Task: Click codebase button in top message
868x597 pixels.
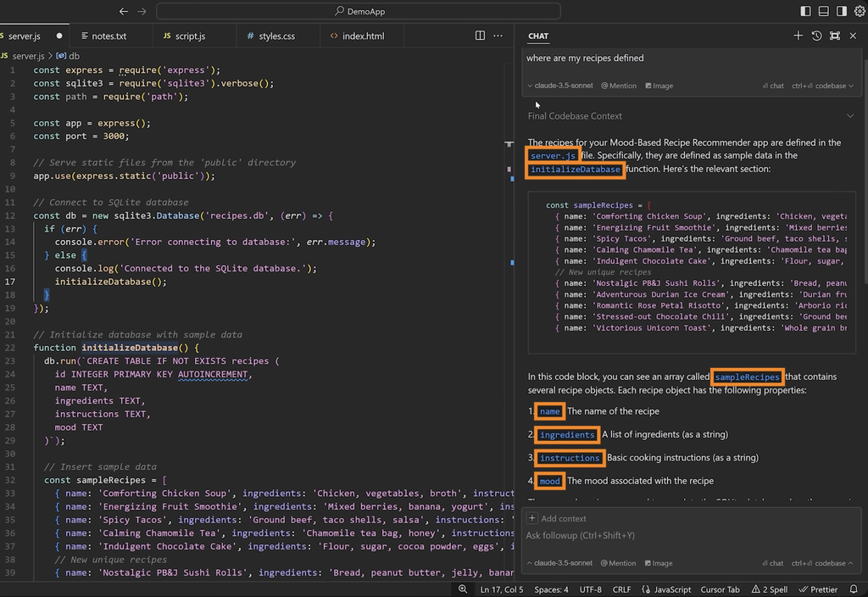Action: pyautogui.click(x=822, y=86)
